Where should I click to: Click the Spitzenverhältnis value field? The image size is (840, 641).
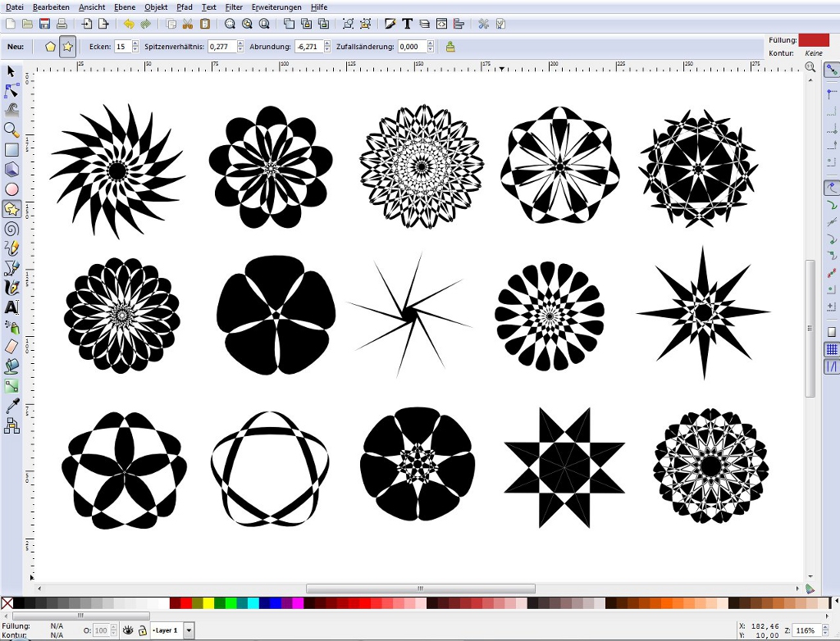[x=221, y=47]
